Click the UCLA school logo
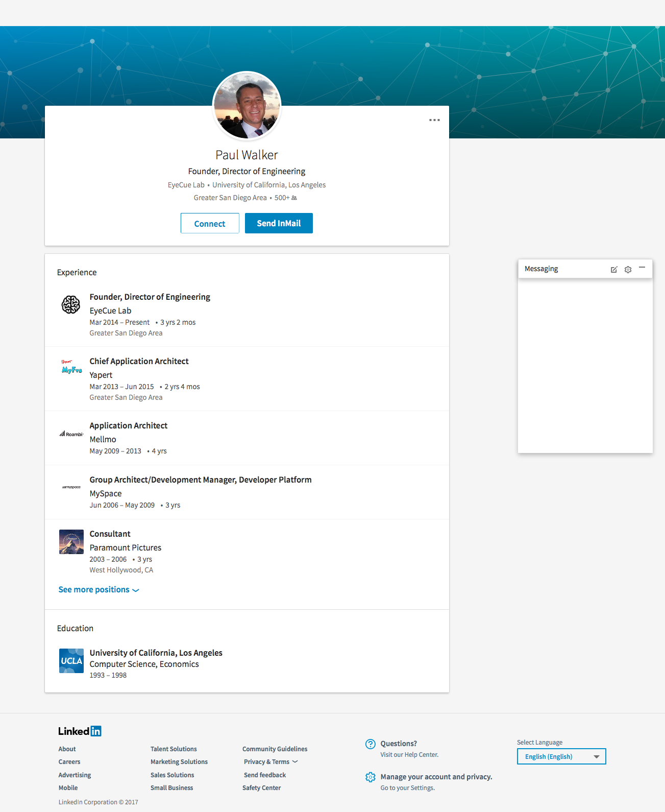665x812 pixels. [x=71, y=661]
